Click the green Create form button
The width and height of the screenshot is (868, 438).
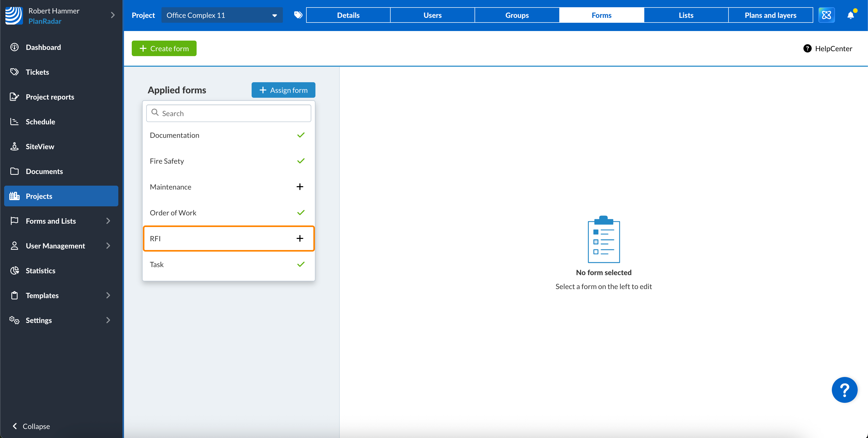(164, 49)
